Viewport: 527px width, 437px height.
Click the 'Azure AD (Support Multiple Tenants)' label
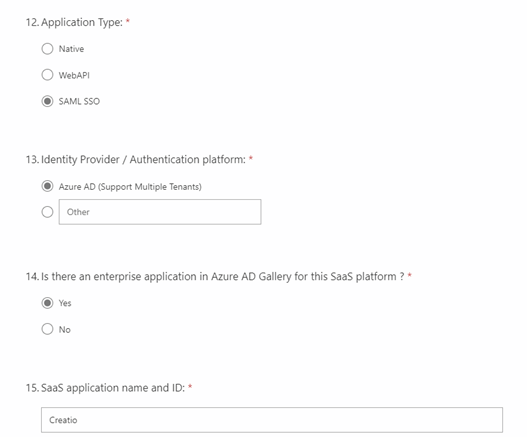(x=130, y=187)
